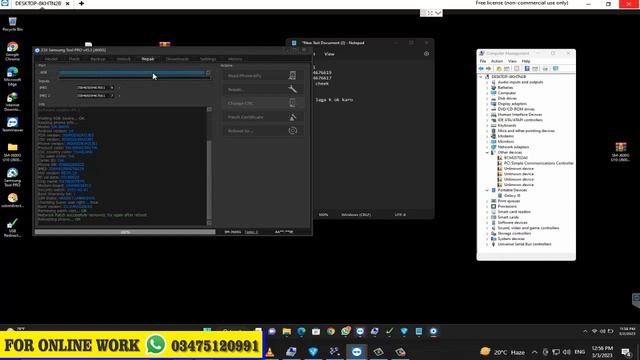Image resolution: width=640 pixels, height=360 pixels.
Task: Open Recycle Bin desktop icon
Action: pos(12,24)
